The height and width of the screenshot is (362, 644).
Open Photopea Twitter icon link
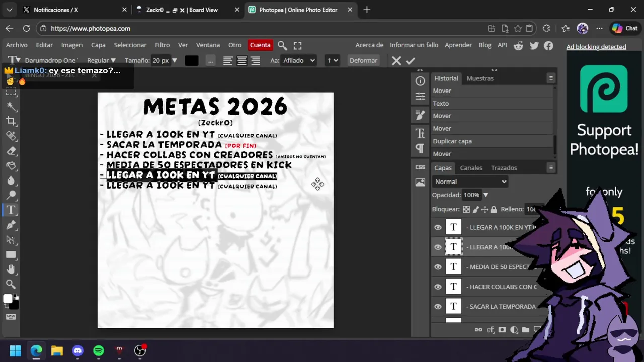534,45
